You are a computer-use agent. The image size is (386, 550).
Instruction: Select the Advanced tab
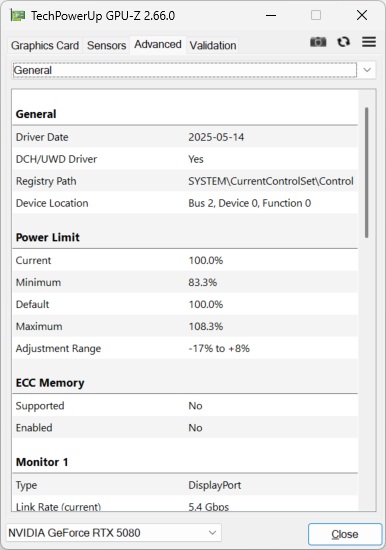[x=158, y=45]
